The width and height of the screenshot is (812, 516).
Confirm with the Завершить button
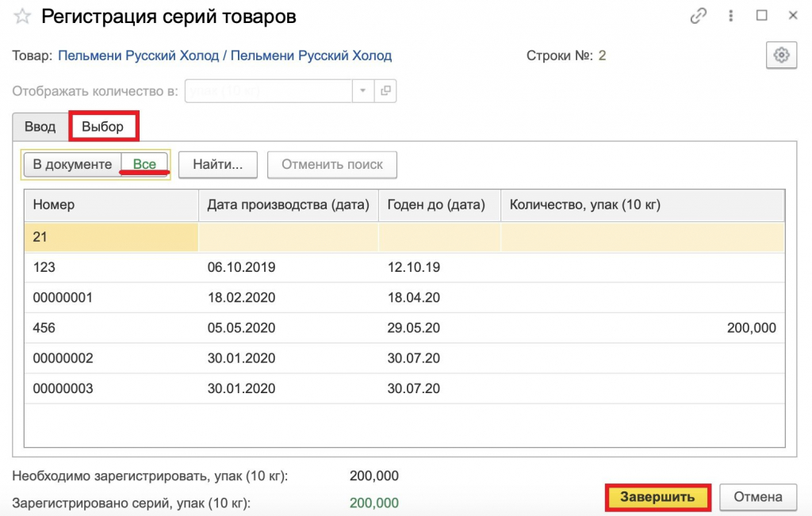[x=657, y=497]
